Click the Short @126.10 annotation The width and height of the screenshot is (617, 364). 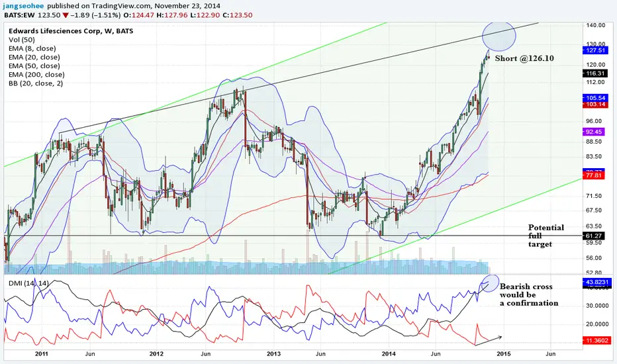(x=524, y=58)
